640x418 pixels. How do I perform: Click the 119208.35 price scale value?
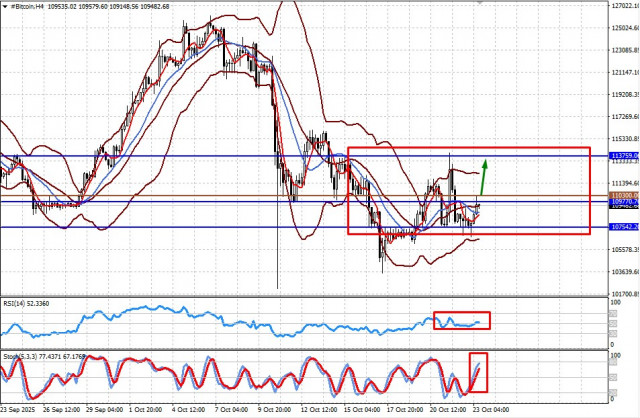click(625, 94)
